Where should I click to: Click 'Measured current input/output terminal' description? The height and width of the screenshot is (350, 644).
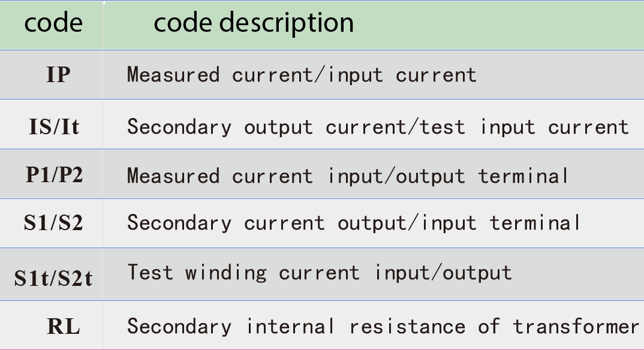tap(347, 176)
